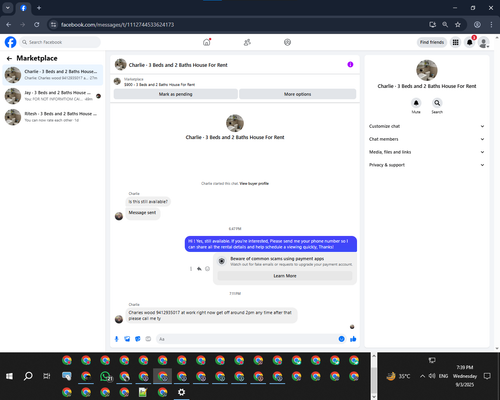Viewport: 500px width, 400px height.
Task: Open more options dots beside sent message
Action: point(191,269)
